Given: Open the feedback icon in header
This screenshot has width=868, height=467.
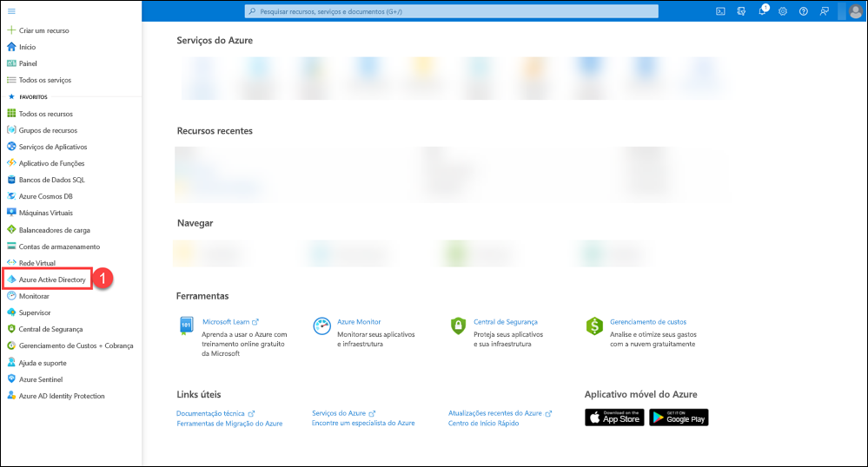Looking at the screenshot, I should point(824,11).
